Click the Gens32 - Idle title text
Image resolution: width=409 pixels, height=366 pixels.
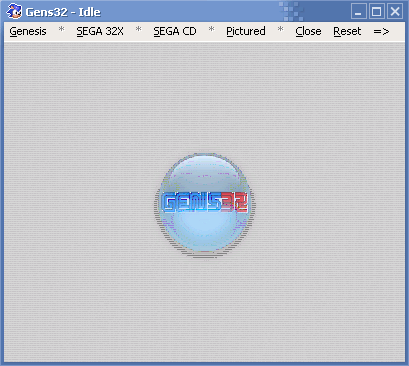63,12
